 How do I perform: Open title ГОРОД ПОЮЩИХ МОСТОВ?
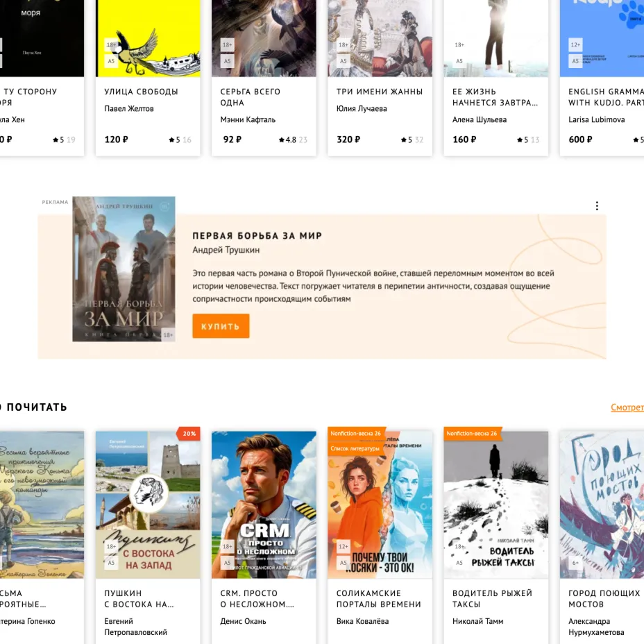click(x=604, y=599)
